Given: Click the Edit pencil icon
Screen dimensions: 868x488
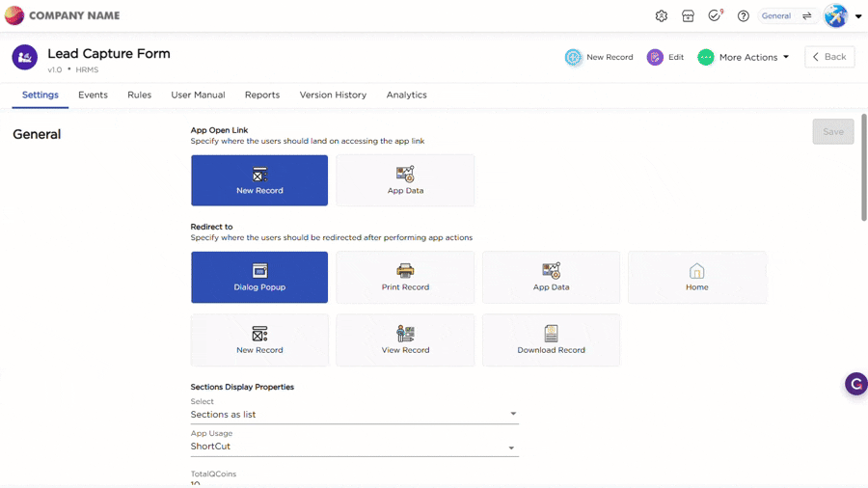Looking at the screenshot, I should [x=655, y=58].
